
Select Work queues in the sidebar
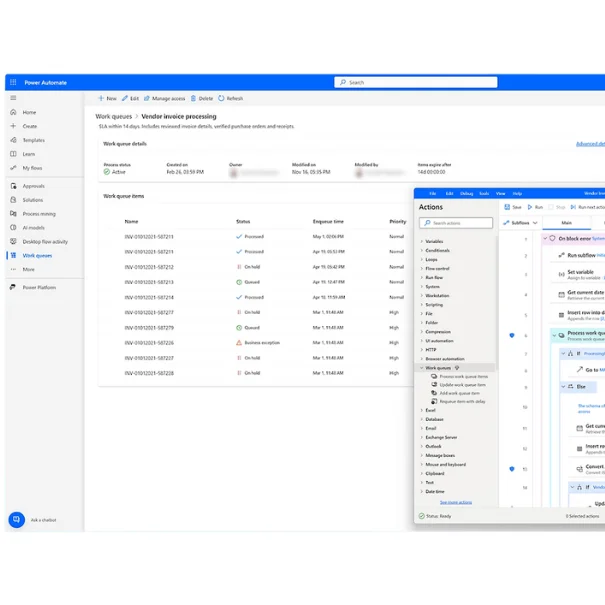pyautogui.click(x=37, y=255)
